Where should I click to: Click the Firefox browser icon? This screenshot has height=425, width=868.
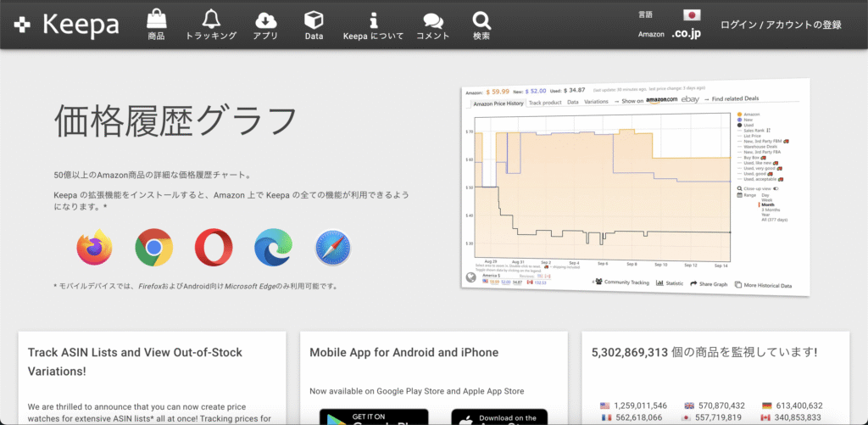[95, 247]
